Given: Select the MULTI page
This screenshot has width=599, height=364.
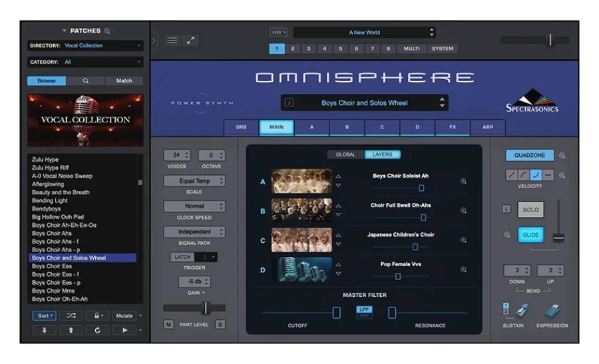Looking at the screenshot, I should click(411, 49).
